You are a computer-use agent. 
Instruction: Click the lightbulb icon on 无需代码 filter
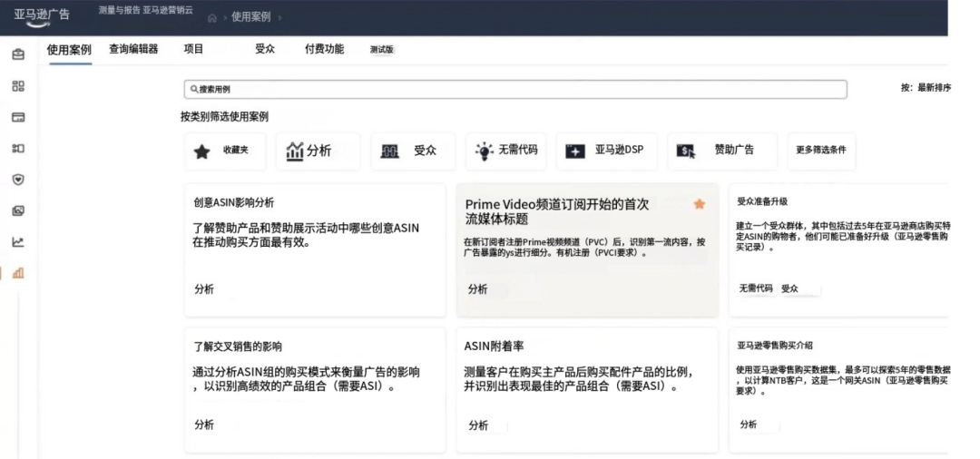coord(485,151)
